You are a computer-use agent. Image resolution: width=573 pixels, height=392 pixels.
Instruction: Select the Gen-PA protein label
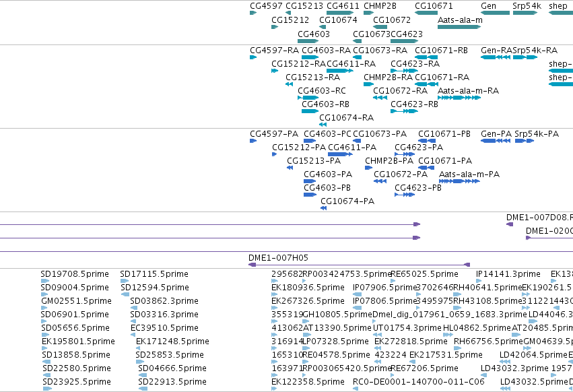[496, 134]
